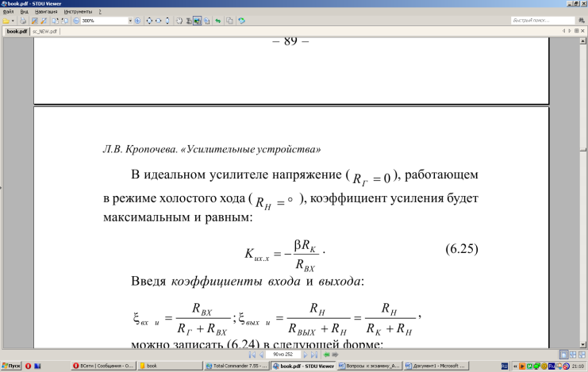This screenshot has height=372, width=588.
Task: Click the vertical scrollbar thumb
Action: point(582,150)
